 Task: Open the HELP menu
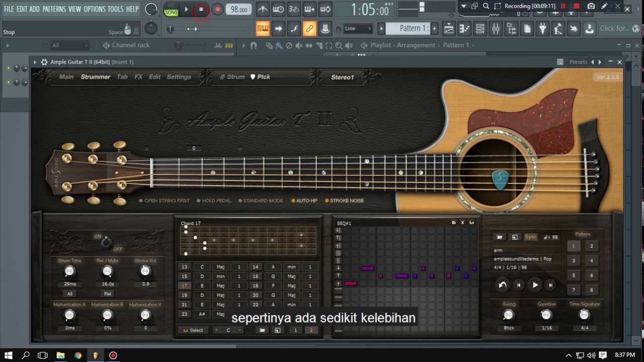click(132, 9)
